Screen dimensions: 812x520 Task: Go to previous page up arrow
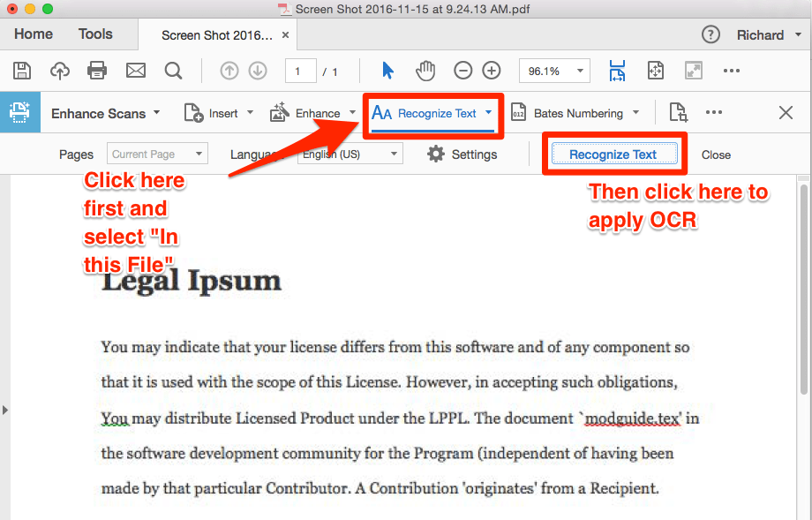tap(229, 71)
